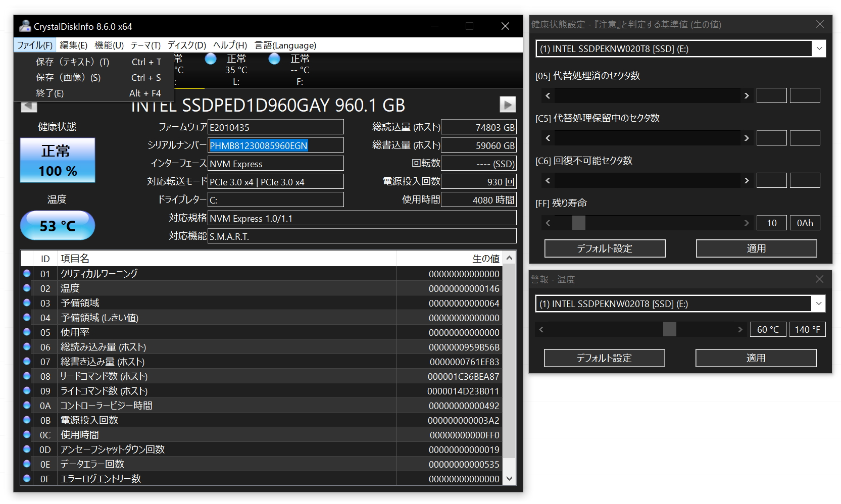The image size is (841, 504).
Task: Click the blue status dot beside 使用時間 attribute
Action: tap(27, 434)
